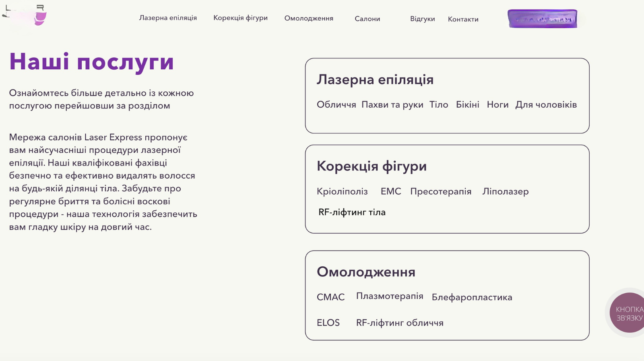Open the Плазмотерапія service link
This screenshot has width=644, height=361.
(x=390, y=296)
